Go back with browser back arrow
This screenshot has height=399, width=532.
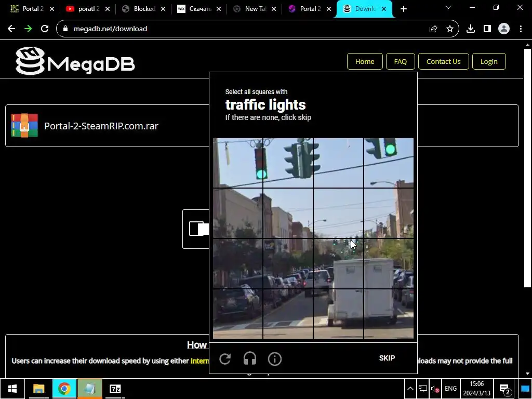[11, 29]
